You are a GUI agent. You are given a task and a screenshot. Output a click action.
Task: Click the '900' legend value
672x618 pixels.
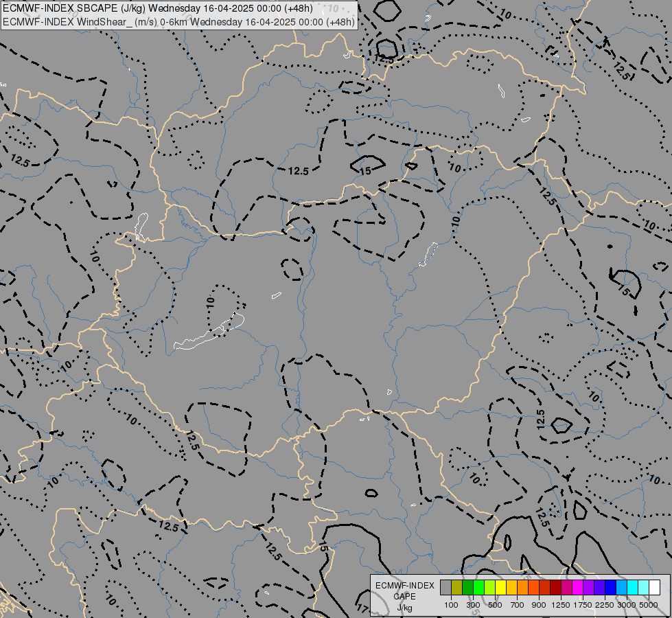[x=539, y=605]
